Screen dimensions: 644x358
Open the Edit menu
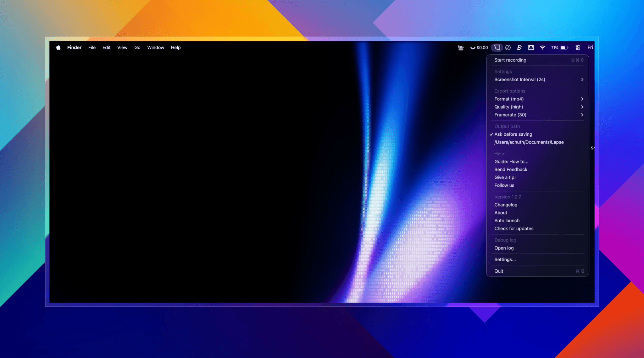(106, 48)
